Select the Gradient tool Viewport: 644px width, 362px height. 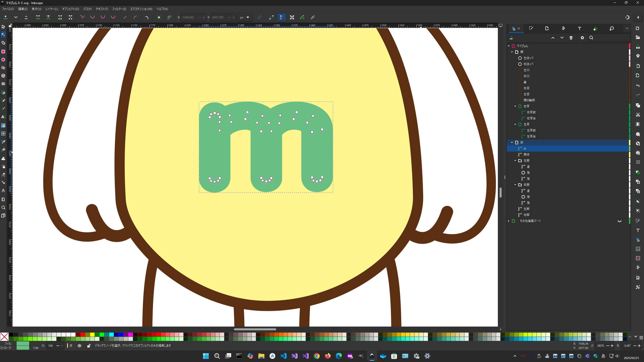3,125
